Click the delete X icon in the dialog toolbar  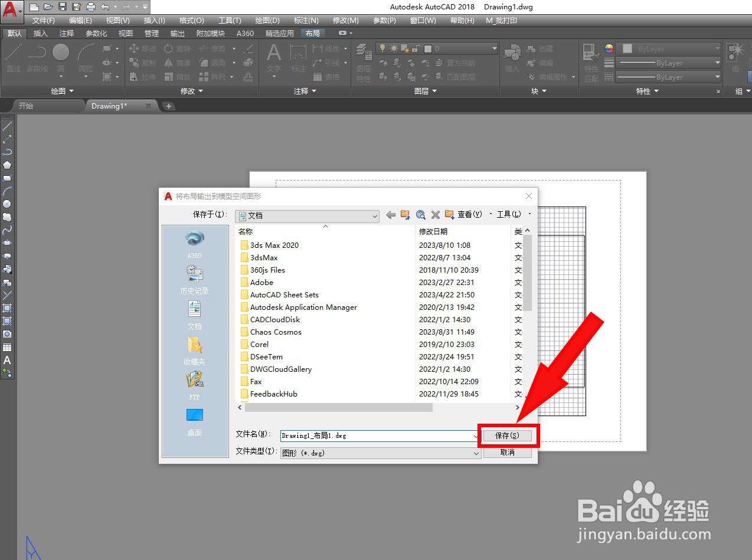(x=436, y=215)
